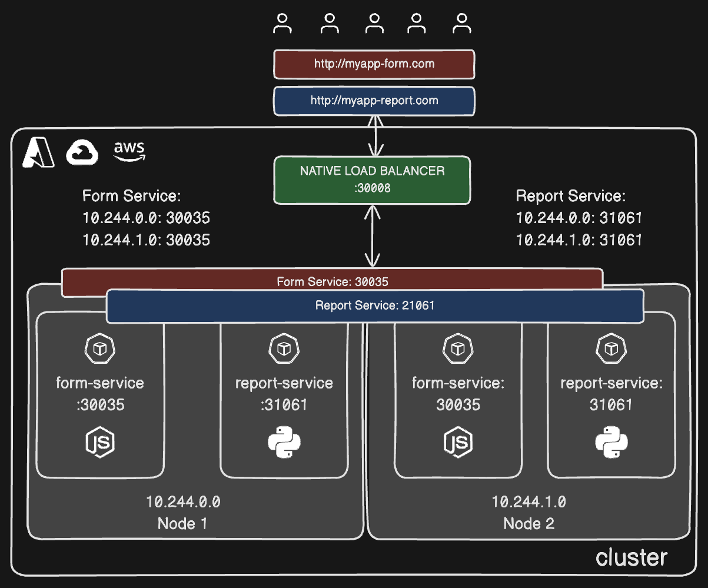Click the AWS logo
708x588 pixels.
129,151
